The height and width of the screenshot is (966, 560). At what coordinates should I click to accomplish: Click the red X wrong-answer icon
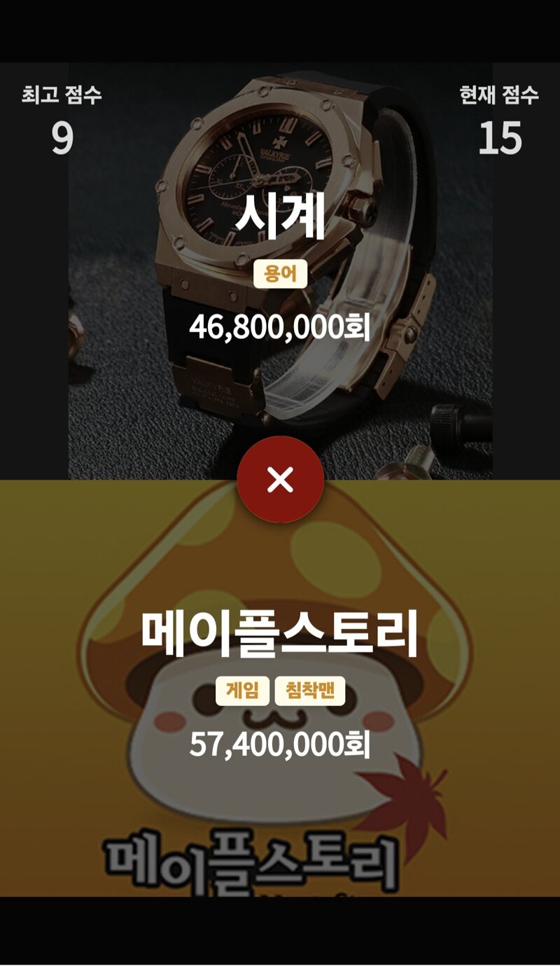280,480
